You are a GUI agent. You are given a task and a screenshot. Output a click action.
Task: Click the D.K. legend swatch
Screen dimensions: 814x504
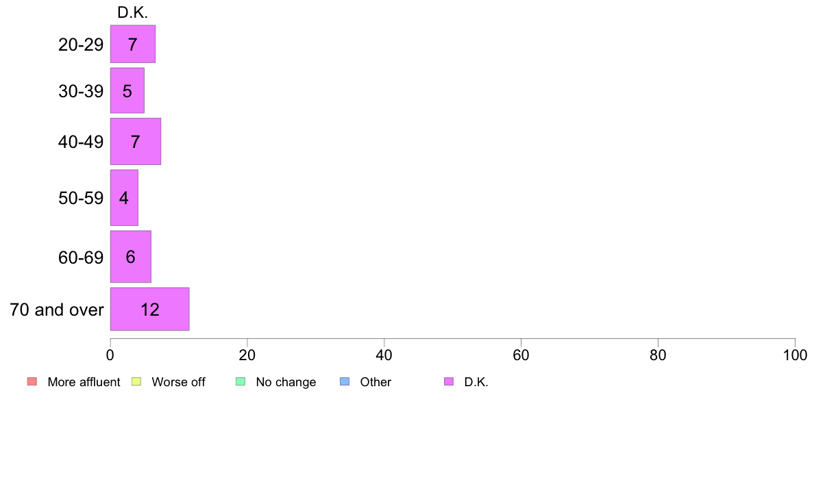click(449, 381)
